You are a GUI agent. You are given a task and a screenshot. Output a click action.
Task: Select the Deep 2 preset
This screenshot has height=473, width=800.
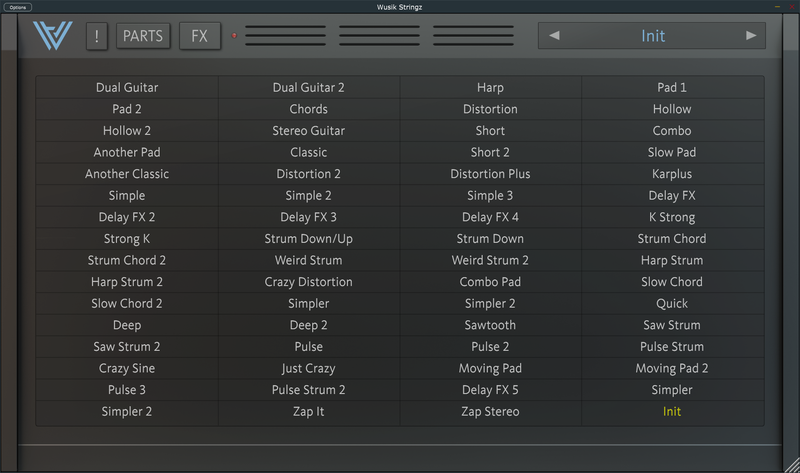pos(309,325)
